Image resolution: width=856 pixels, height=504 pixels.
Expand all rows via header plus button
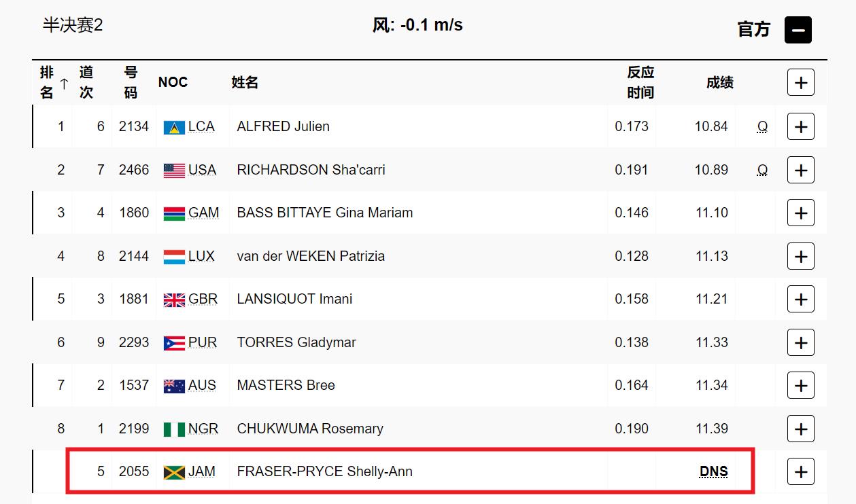[x=801, y=83]
